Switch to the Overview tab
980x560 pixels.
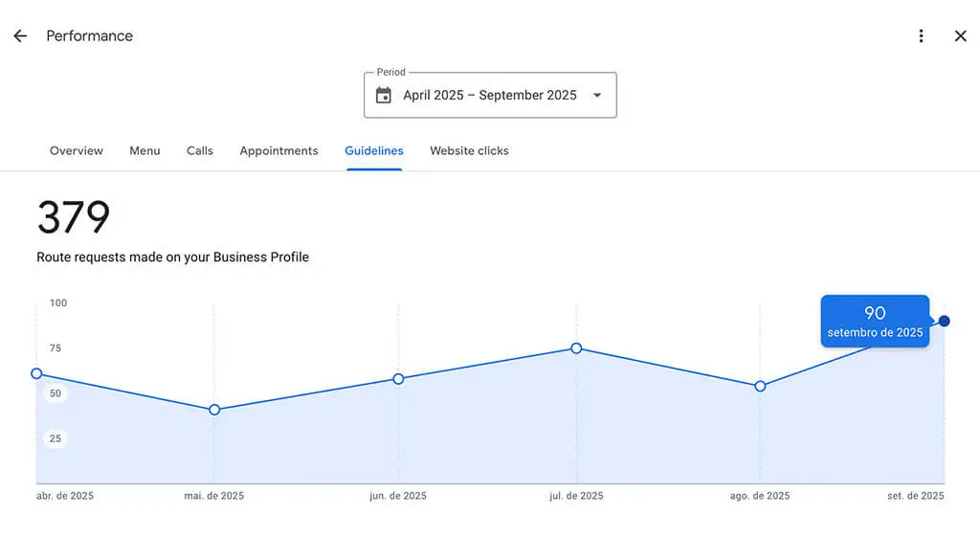tap(77, 151)
